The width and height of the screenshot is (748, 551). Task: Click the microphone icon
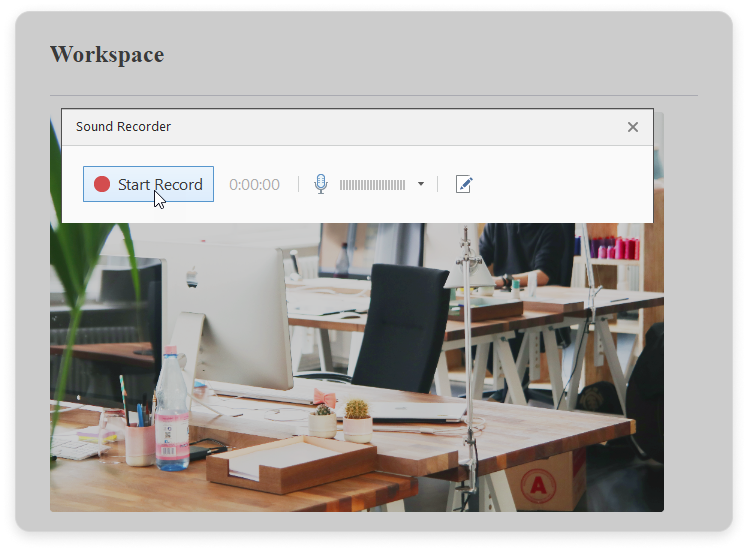pos(321,184)
